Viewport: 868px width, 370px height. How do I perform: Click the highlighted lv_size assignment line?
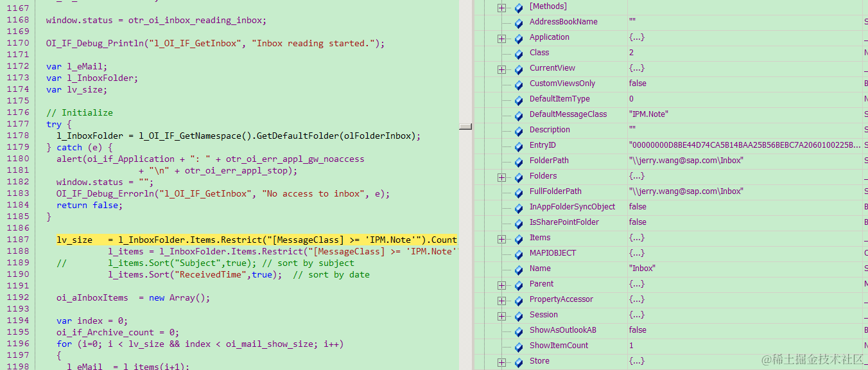coord(257,240)
